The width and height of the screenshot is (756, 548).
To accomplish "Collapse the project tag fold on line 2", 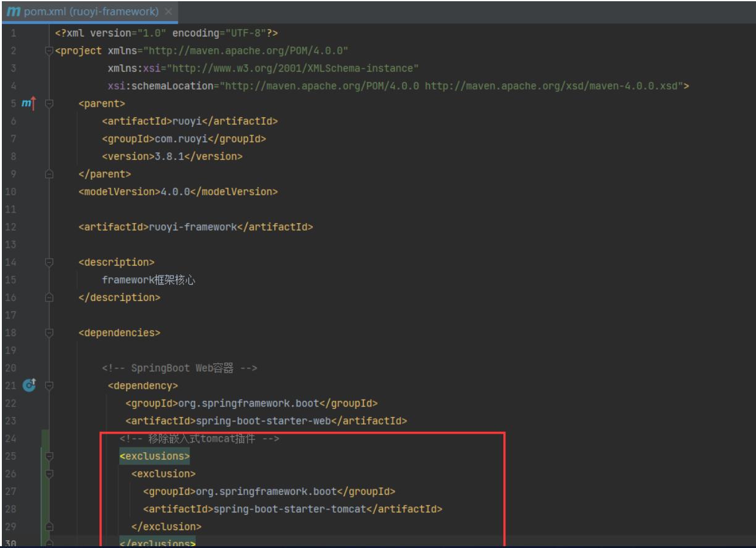I will click(49, 51).
